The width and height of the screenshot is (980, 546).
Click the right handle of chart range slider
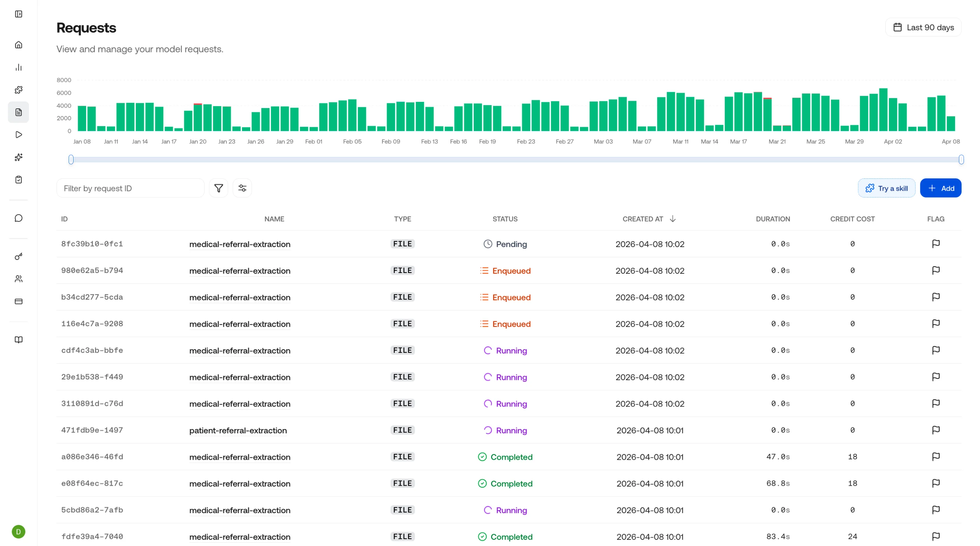click(961, 160)
